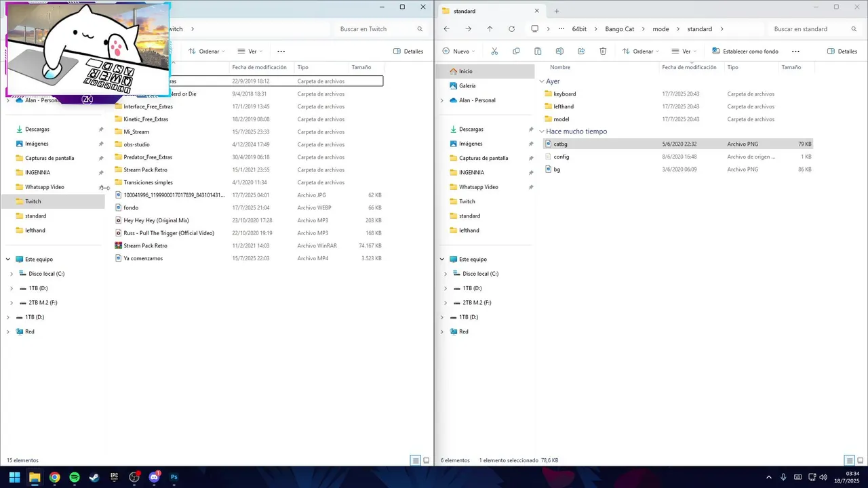
Task: Click the 64bit breadcrumb segment
Action: pos(579,29)
